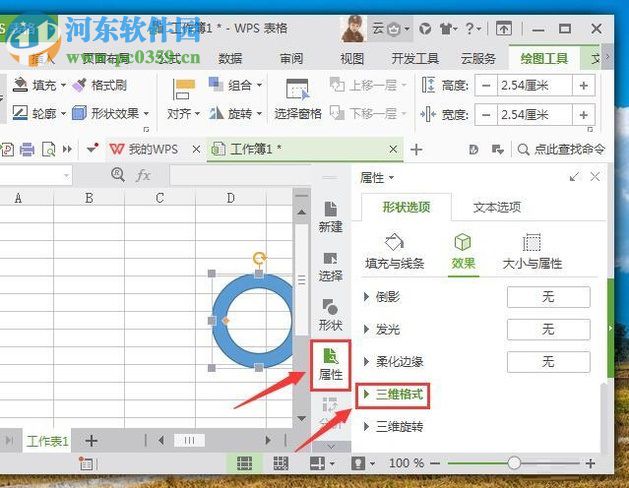Open the Glow preset dropdown (无)
629x488 pixels.
click(548, 329)
